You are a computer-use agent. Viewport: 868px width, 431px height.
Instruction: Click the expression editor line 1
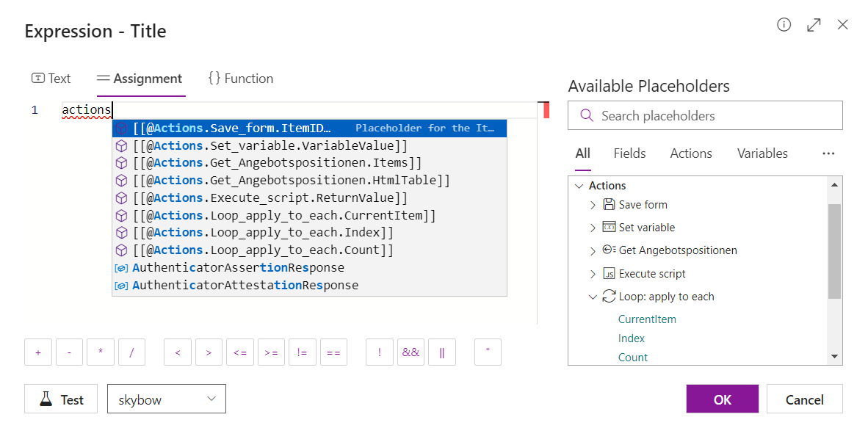pyautogui.click(x=299, y=110)
